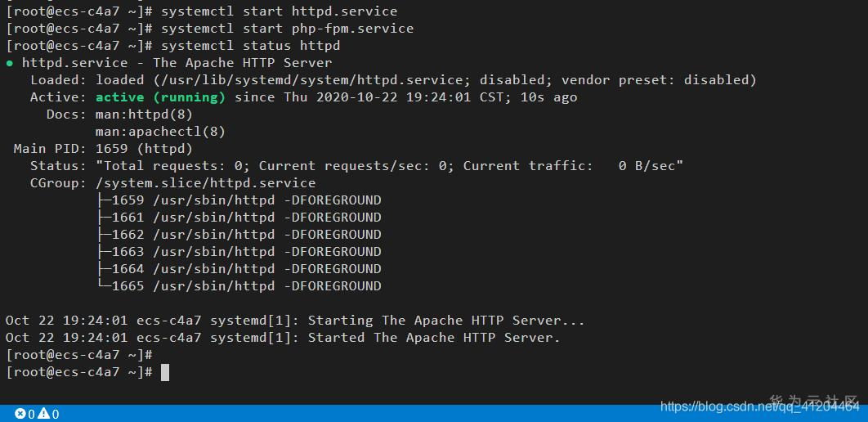Click the man:httpd(8) docs reference
This screenshot has width=868, height=422.
pyautogui.click(x=144, y=114)
